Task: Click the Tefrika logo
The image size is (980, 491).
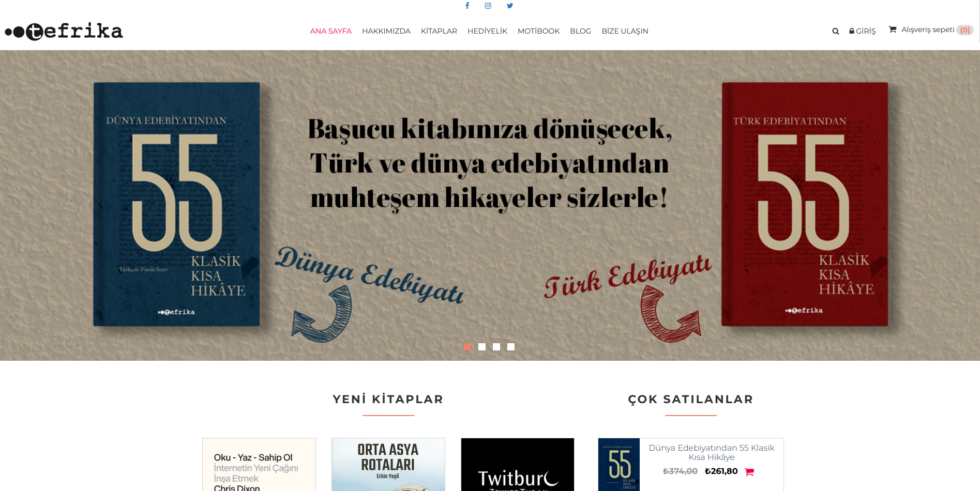Action: click(x=64, y=31)
